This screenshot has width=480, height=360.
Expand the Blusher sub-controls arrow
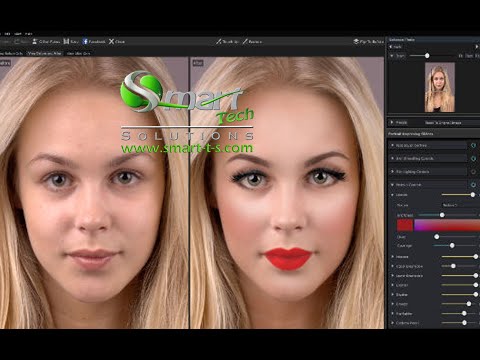392,295
